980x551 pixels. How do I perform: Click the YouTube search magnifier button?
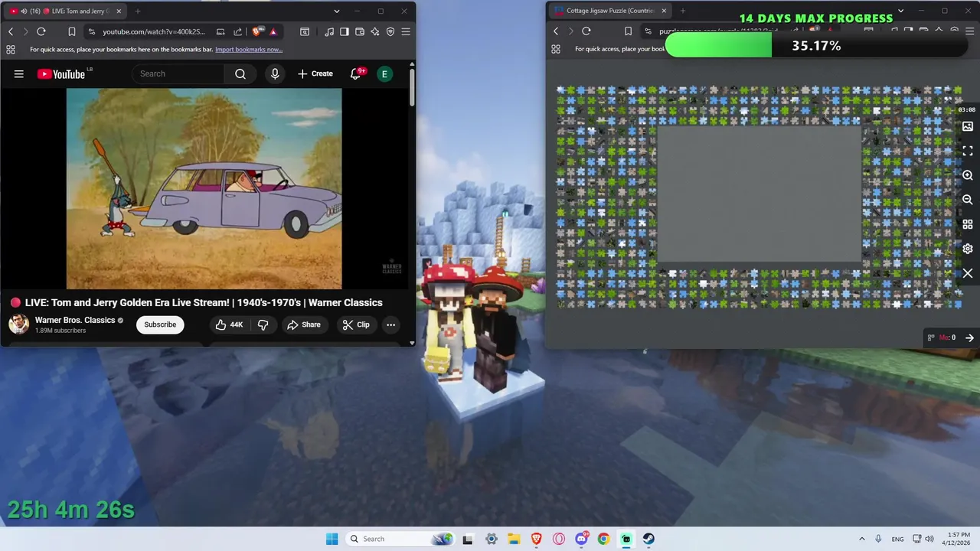[x=240, y=74]
